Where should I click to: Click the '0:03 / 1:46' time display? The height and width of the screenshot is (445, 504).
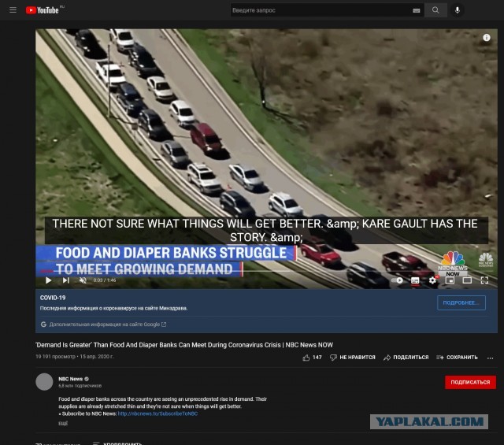tap(105, 280)
